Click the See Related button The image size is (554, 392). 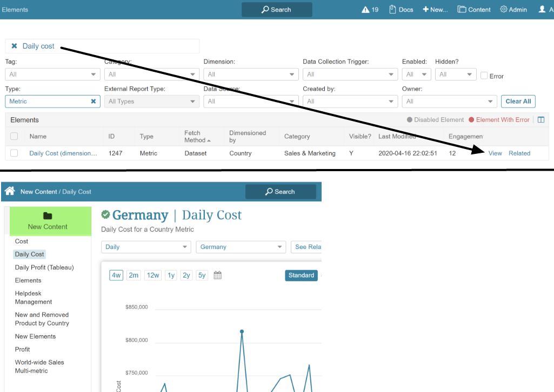click(x=306, y=247)
